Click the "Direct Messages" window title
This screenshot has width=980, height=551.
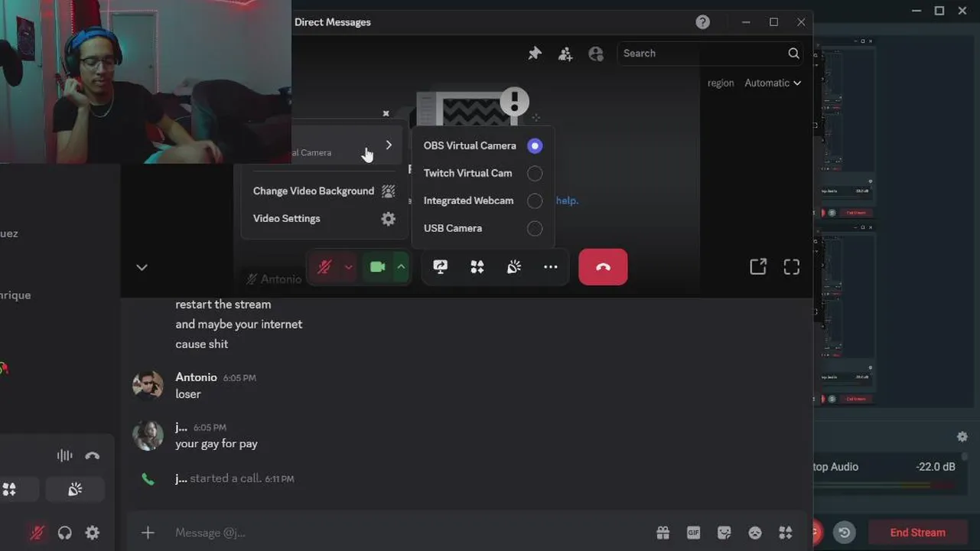point(333,22)
